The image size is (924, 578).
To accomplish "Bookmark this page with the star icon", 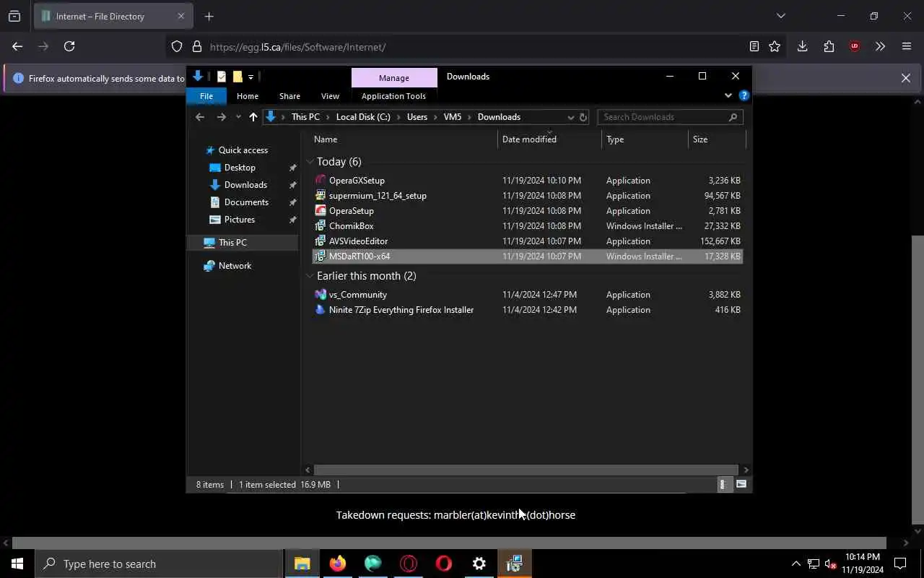I will pos(775,46).
